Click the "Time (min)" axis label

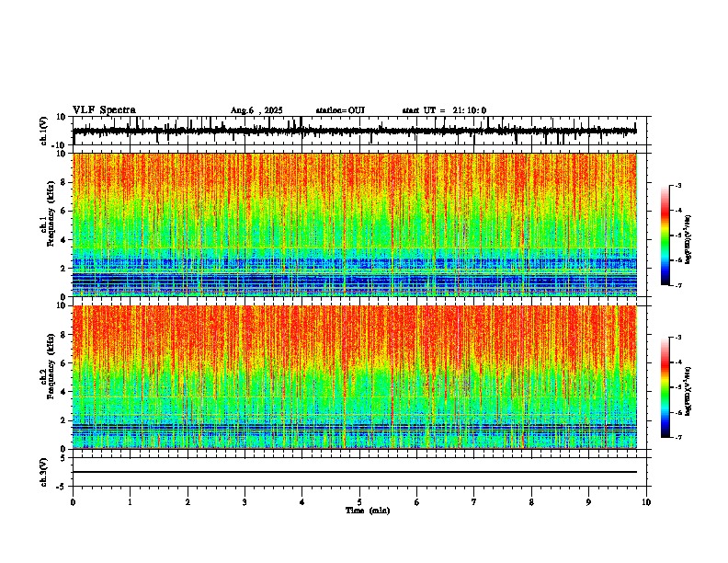point(368,511)
